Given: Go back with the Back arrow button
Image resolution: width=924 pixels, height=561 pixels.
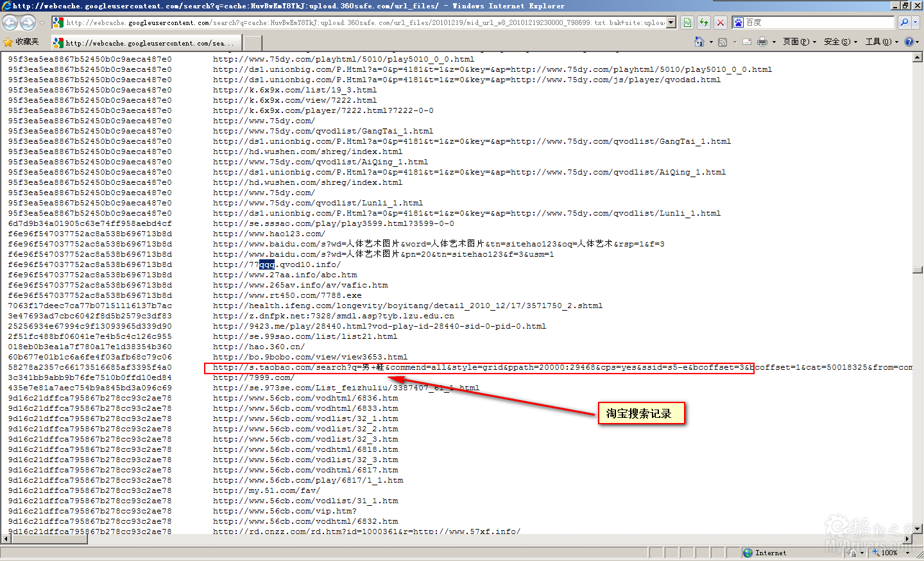Looking at the screenshot, I should coord(10,22).
